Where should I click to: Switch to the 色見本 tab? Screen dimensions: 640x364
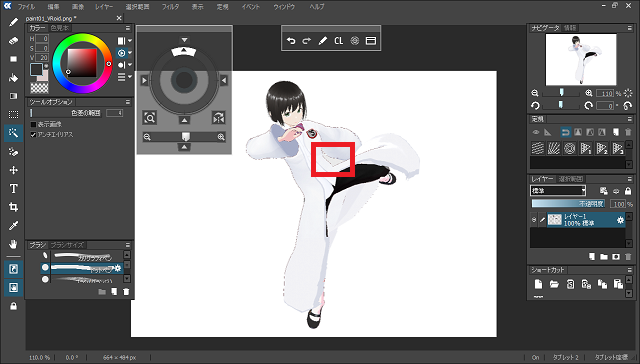point(60,28)
